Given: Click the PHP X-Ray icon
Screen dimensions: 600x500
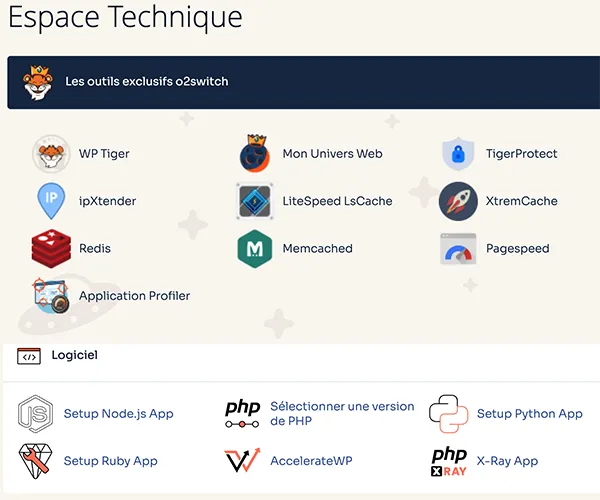Looking at the screenshot, I should point(449,462).
